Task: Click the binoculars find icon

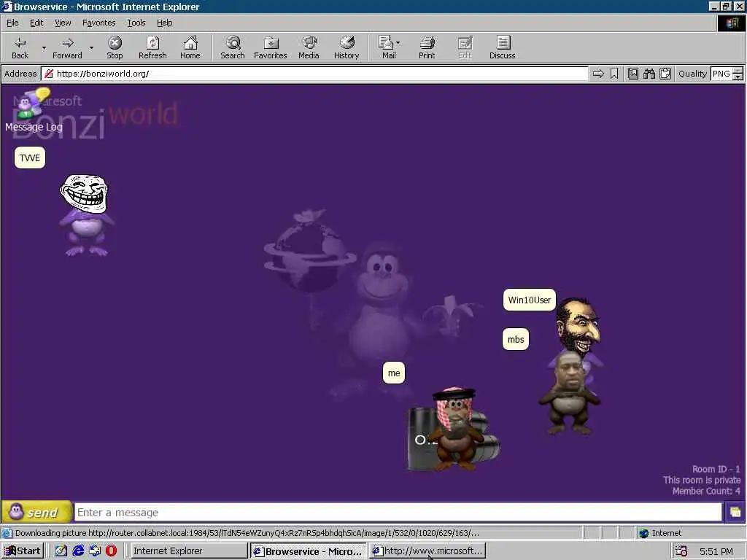Action: coord(649,74)
